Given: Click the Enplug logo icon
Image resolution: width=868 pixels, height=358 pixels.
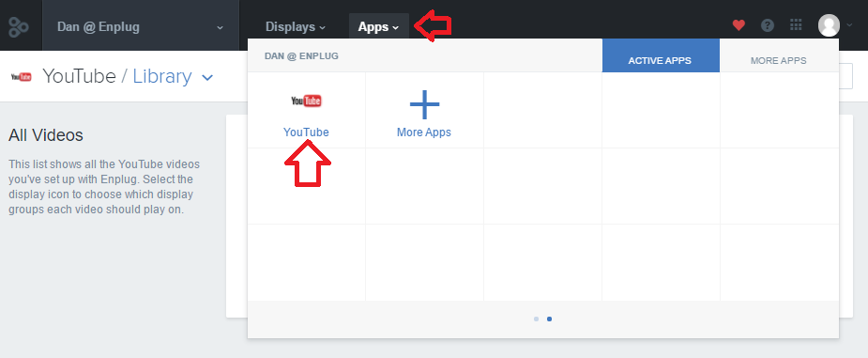Looking at the screenshot, I should [19, 26].
